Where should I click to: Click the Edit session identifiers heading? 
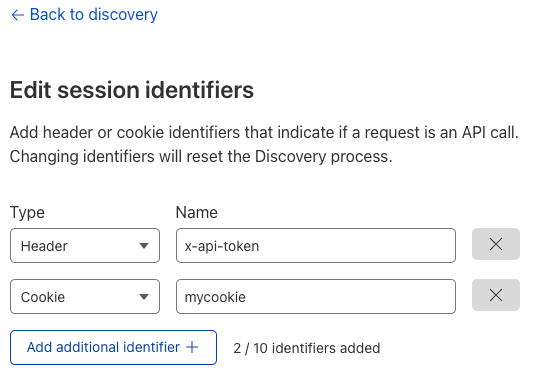(x=132, y=90)
